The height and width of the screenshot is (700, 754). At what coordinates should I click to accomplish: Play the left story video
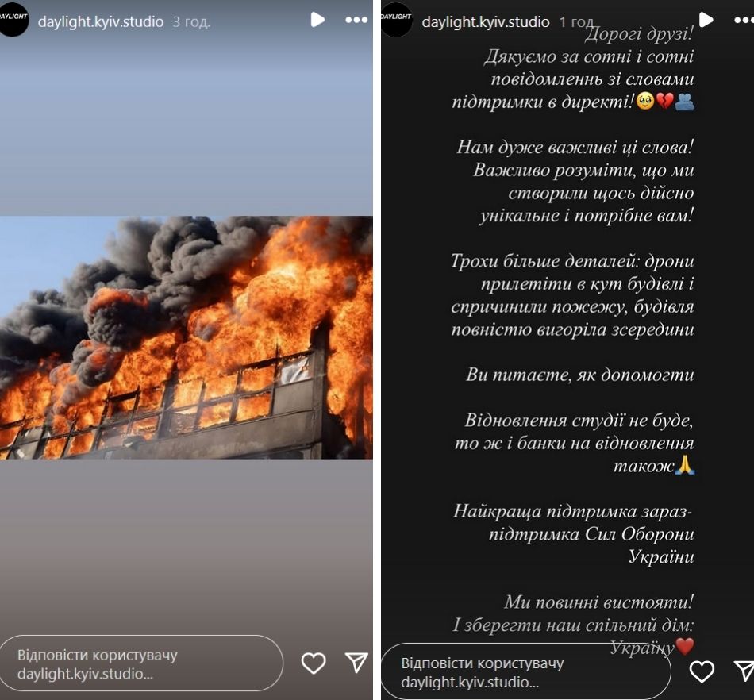(317, 20)
